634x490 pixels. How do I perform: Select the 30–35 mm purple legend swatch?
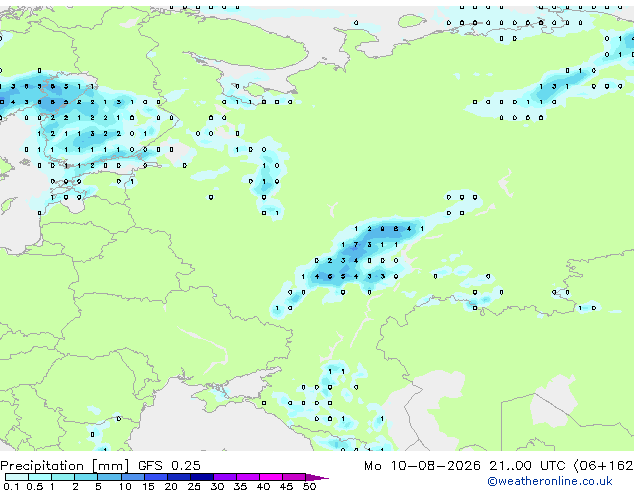point(225,477)
